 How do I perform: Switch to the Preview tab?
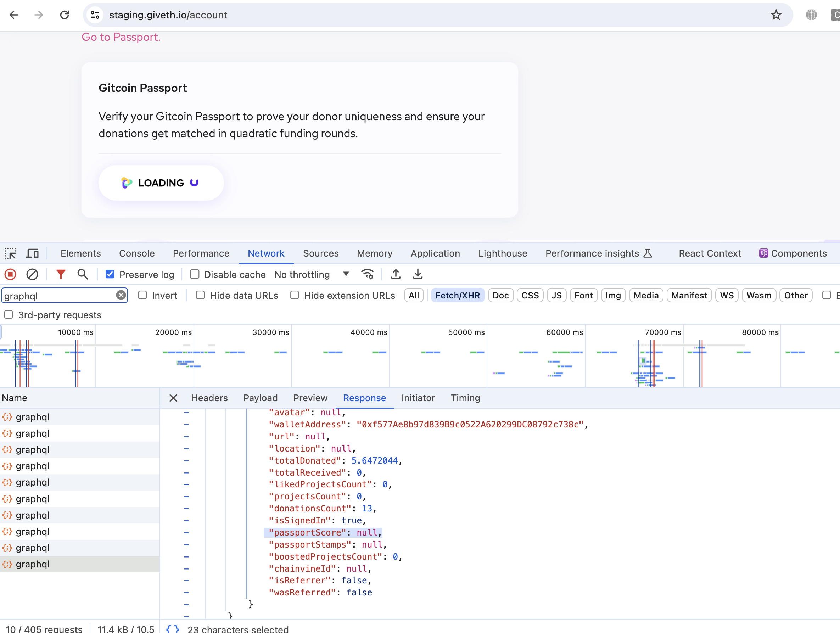pyautogui.click(x=310, y=398)
